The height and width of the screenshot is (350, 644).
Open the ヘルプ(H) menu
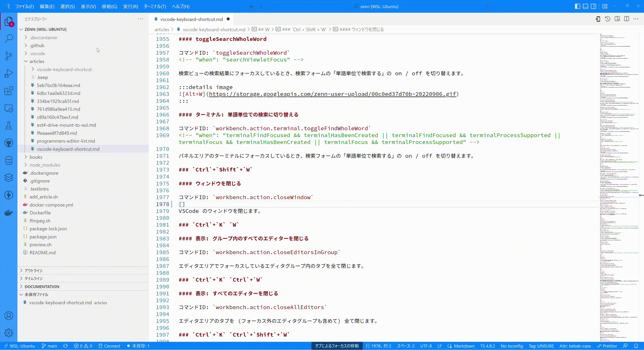[x=180, y=6]
